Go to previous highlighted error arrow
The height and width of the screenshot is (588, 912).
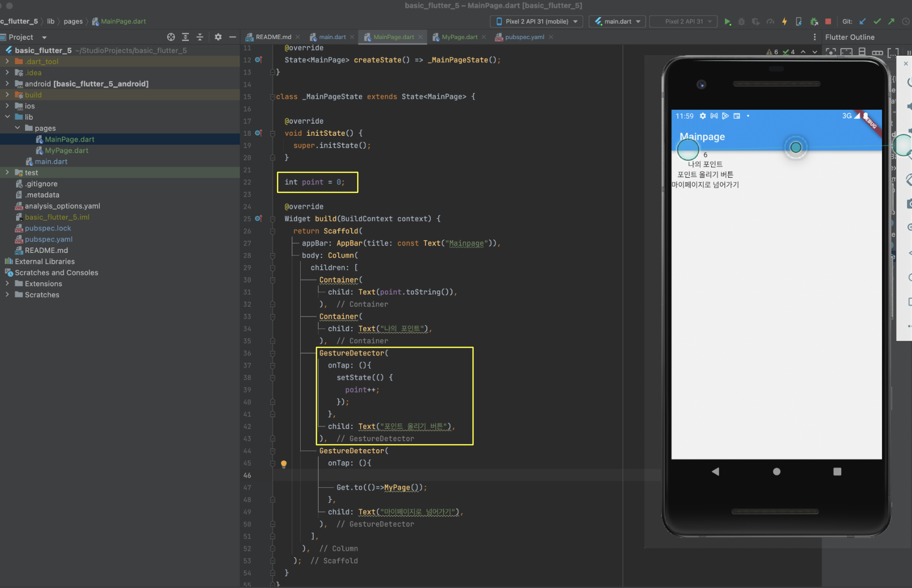click(x=803, y=52)
